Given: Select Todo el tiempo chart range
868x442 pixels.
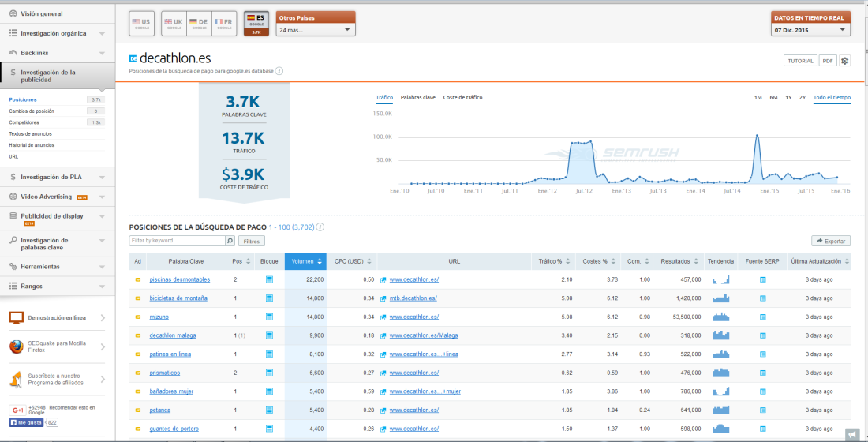Looking at the screenshot, I should click(832, 98).
